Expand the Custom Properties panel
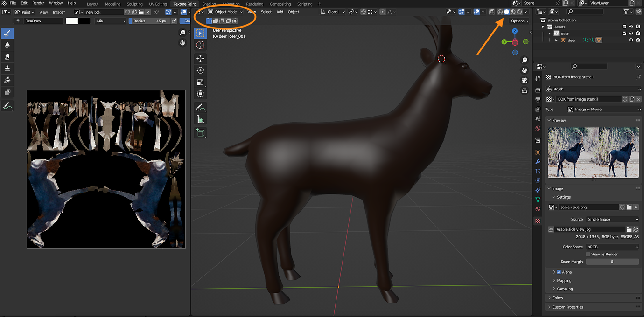This screenshot has height=317, width=644. (x=567, y=307)
